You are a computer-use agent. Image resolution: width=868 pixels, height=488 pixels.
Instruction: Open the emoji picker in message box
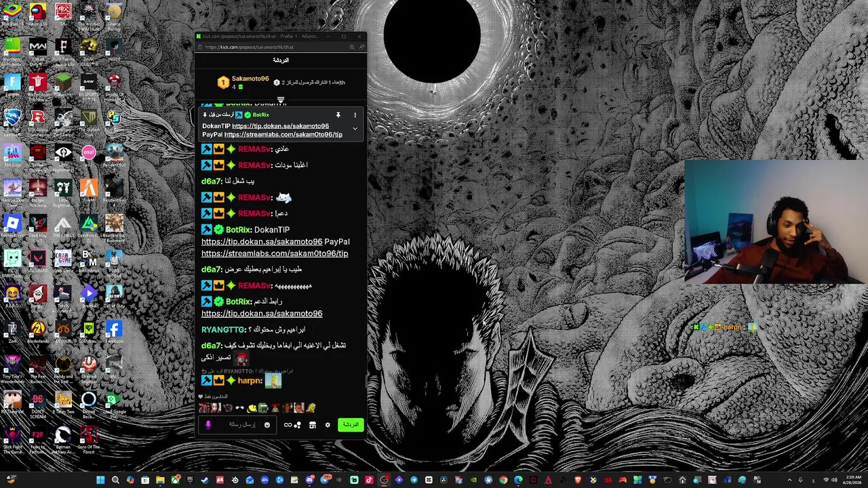coord(267,425)
